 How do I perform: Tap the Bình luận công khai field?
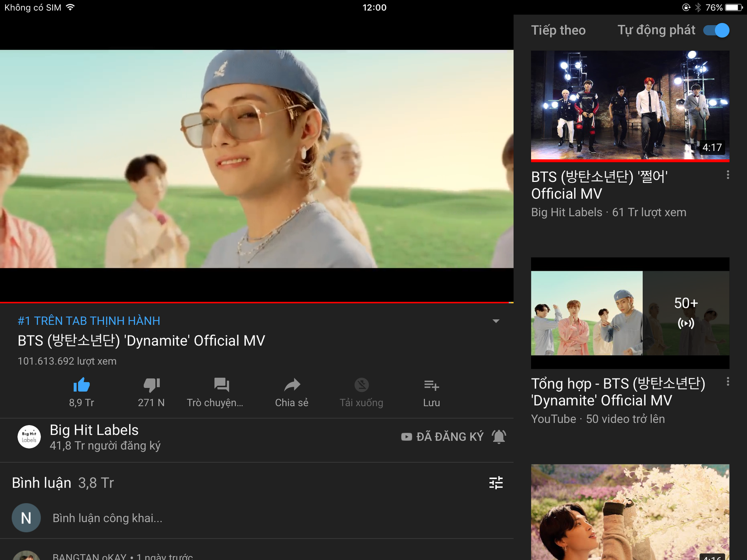coord(107,518)
